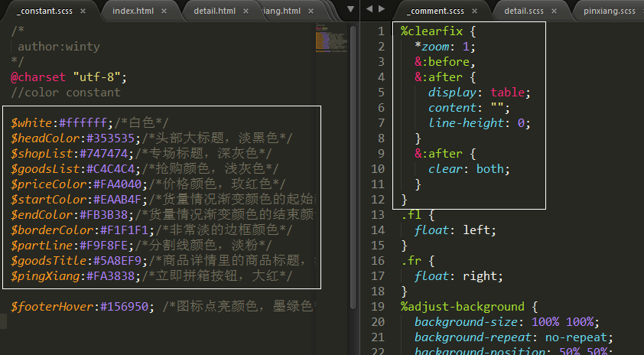Click the $goodsList variable line

[x=145, y=169]
